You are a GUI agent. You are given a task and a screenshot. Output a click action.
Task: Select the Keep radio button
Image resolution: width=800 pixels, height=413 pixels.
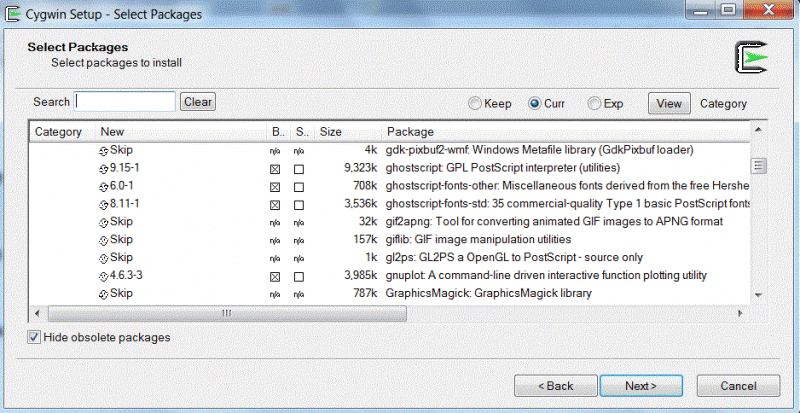475,104
